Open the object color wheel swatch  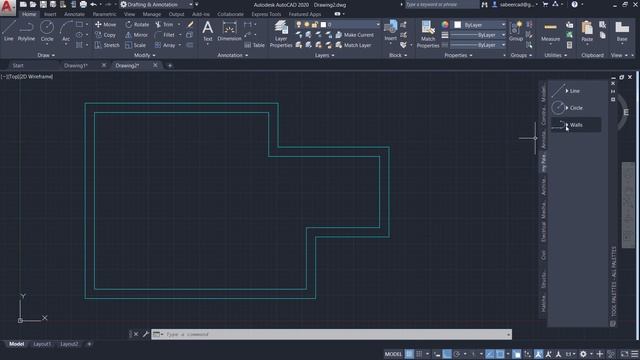pyautogui.click(x=445, y=25)
